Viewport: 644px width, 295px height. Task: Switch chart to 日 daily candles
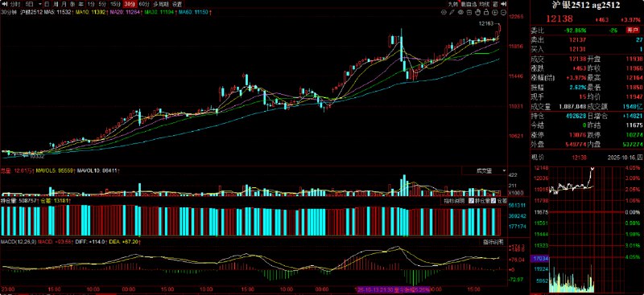tap(47, 4)
